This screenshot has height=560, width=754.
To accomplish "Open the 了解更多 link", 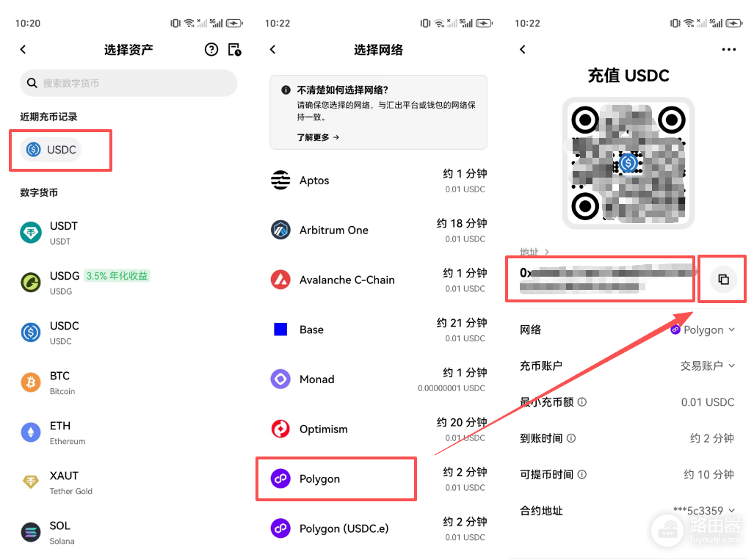I will pos(318,137).
